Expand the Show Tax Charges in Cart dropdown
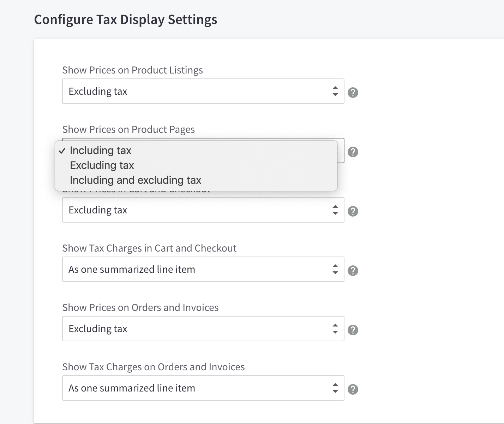The image size is (504, 424). point(203,269)
